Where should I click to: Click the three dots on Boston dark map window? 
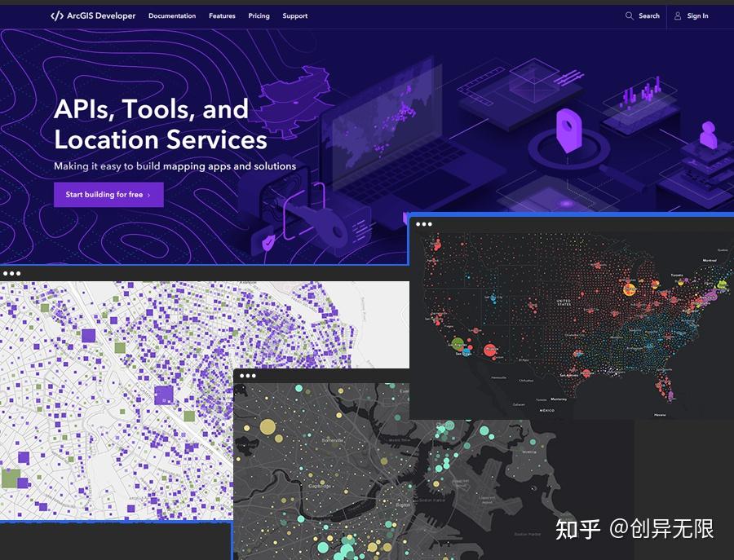pyautogui.click(x=248, y=376)
